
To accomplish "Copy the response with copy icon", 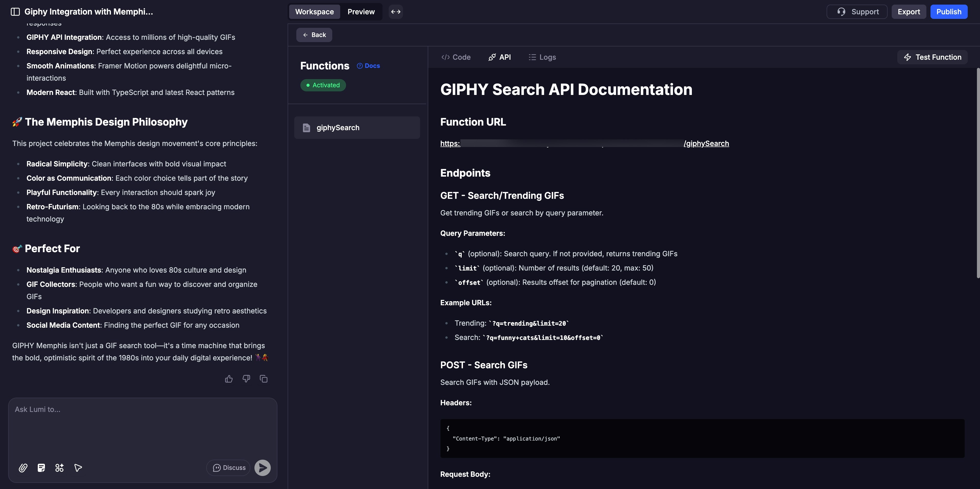I will 264,379.
